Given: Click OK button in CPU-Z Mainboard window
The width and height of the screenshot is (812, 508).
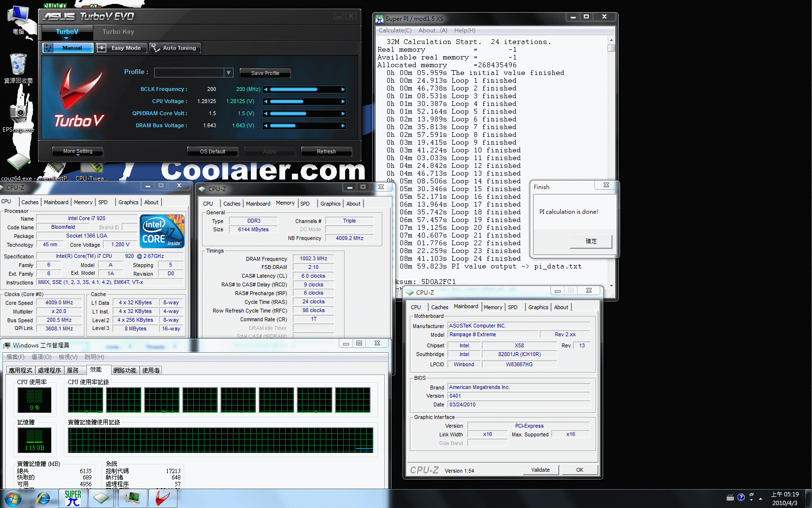Looking at the screenshot, I should (x=580, y=470).
